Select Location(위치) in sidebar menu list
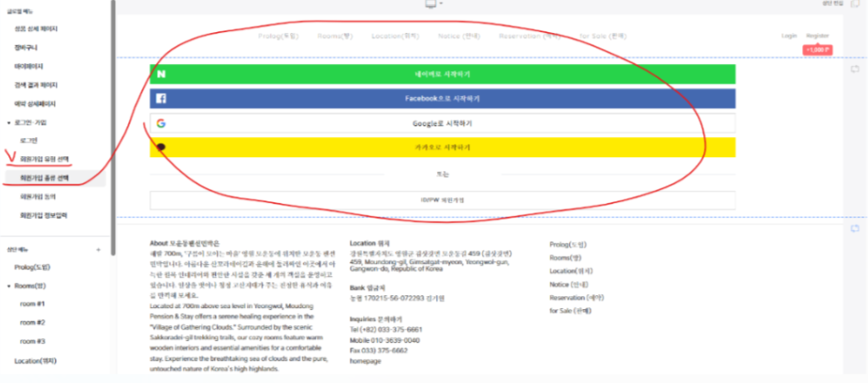The image size is (868, 383). tap(36, 361)
